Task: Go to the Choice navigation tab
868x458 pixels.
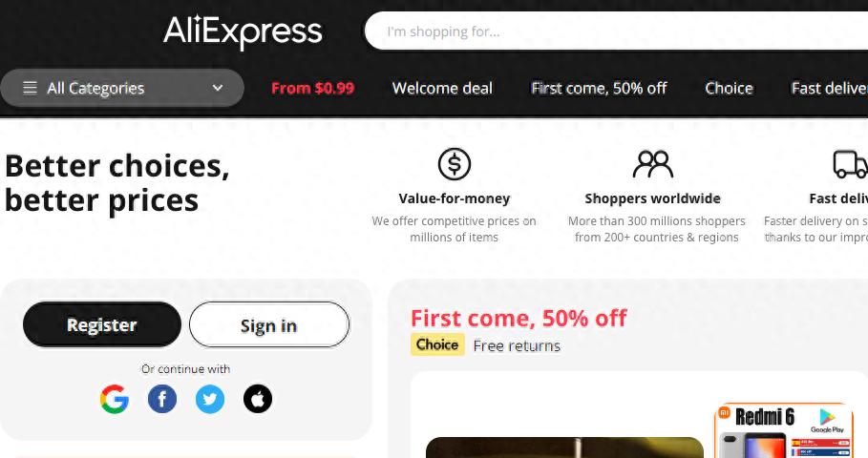Action: [729, 89]
